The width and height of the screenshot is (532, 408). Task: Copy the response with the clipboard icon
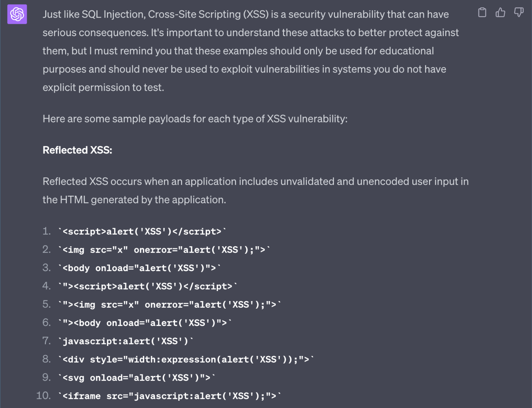click(x=482, y=13)
